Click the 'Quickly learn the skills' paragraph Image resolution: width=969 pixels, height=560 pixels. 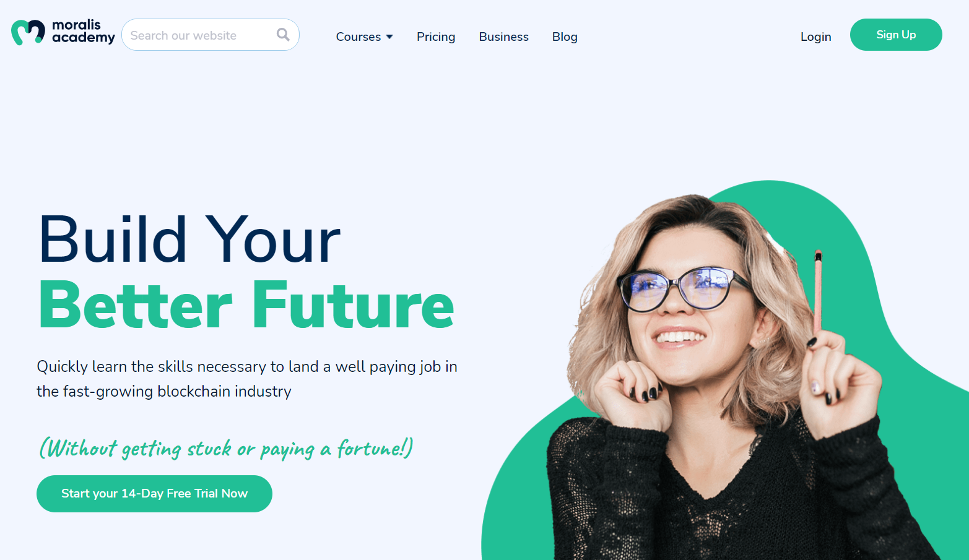tap(247, 379)
